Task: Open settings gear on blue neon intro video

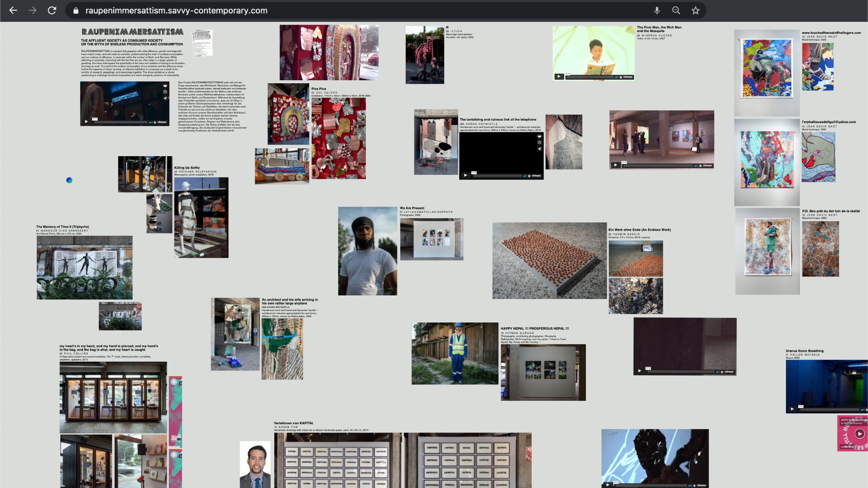Action: [x=154, y=122]
